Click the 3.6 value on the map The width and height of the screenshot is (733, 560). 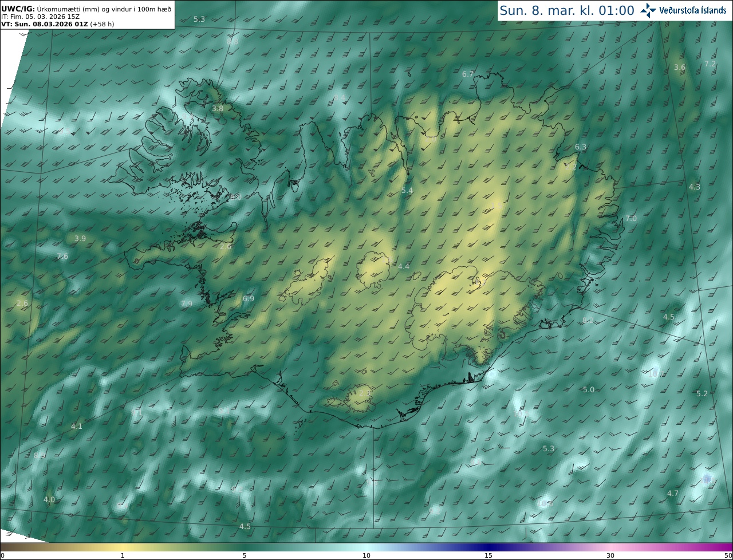click(x=679, y=68)
